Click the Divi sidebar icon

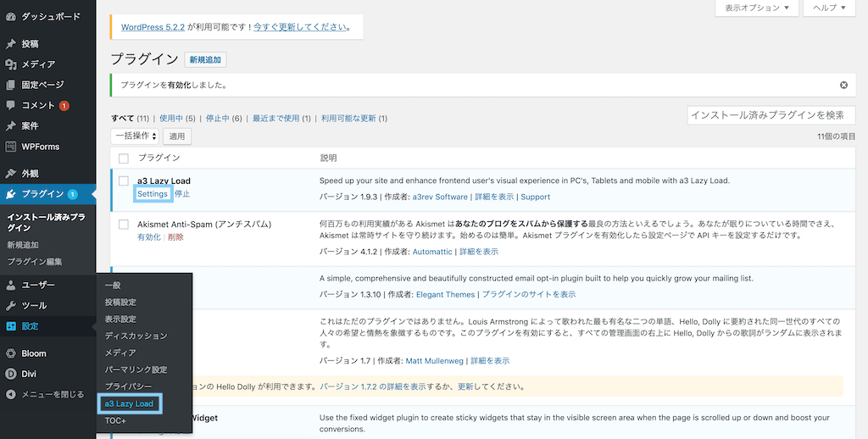[10, 374]
